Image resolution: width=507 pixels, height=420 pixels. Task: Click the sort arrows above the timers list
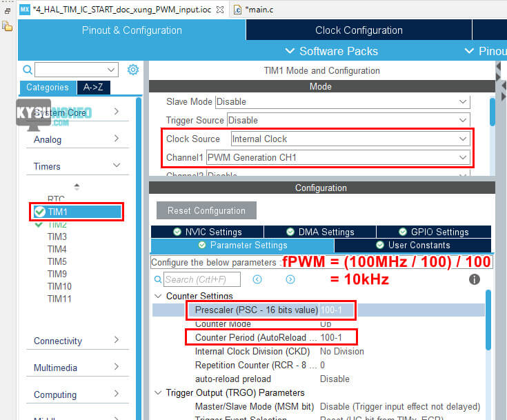(77, 186)
